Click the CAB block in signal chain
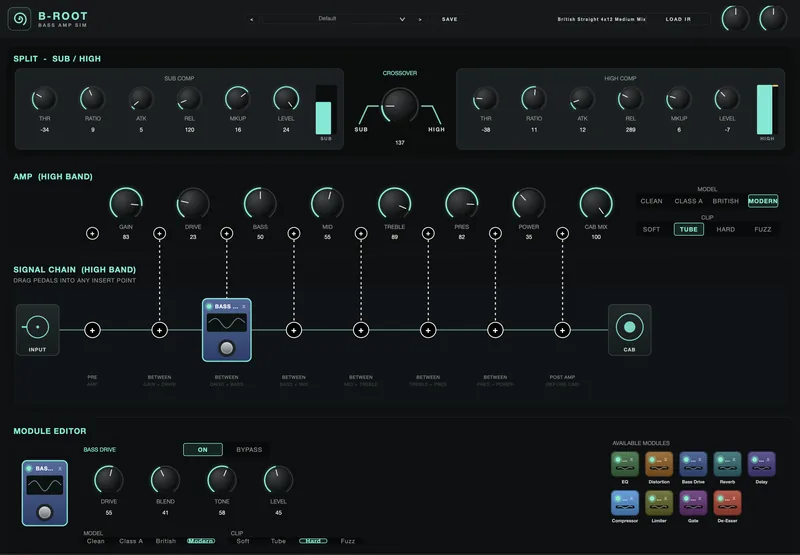The image size is (800, 555). [630, 330]
